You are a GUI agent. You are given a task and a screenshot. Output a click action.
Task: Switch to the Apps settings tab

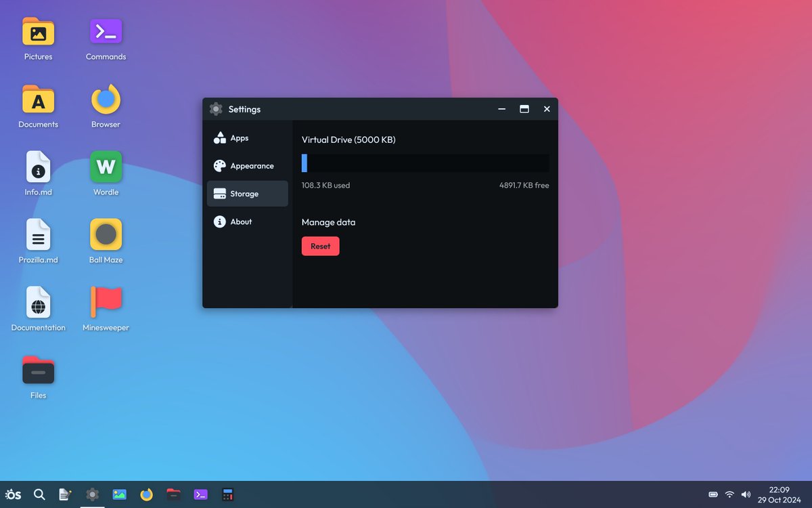[248, 137]
